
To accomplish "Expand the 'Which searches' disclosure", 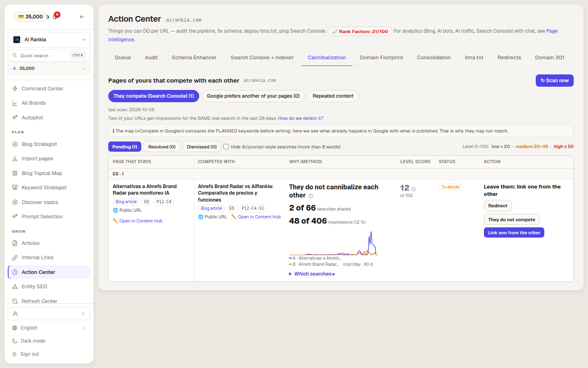I will [x=312, y=274].
